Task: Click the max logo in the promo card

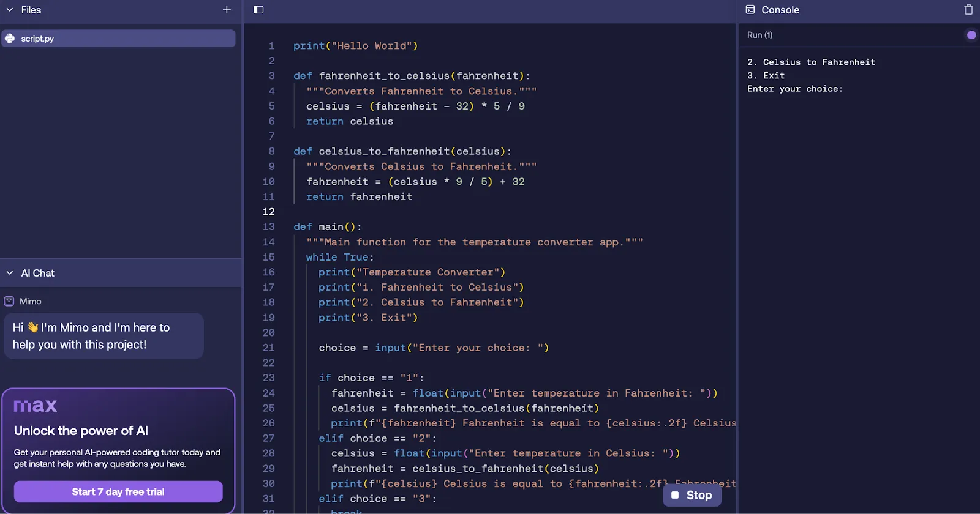Action: tap(36, 406)
